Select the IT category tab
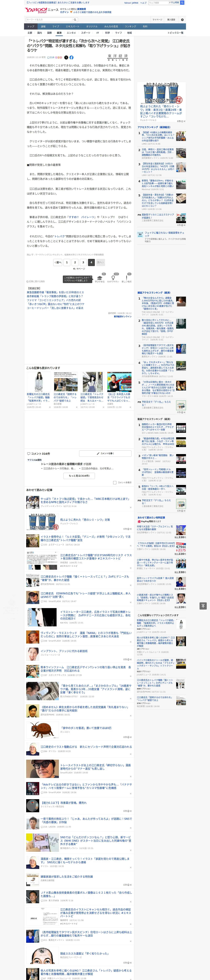The width and height of the screenshot is (210, 980). pyautogui.click(x=98, y=33)
